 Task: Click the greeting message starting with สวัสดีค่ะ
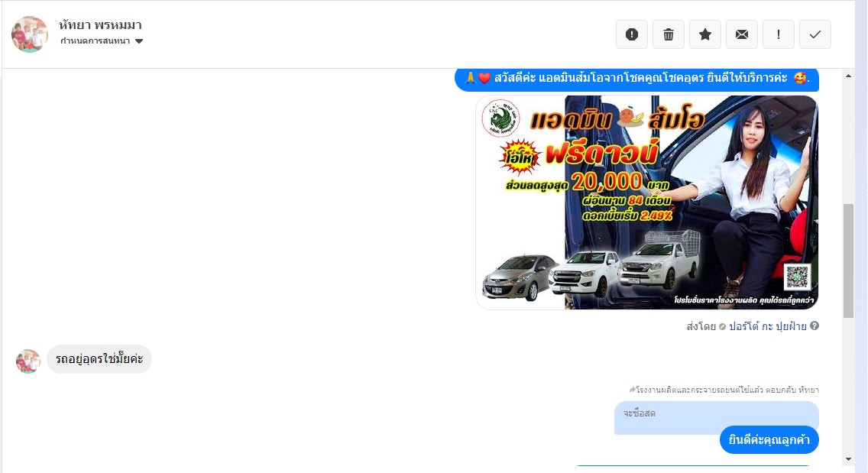click(x=636, y=79)
